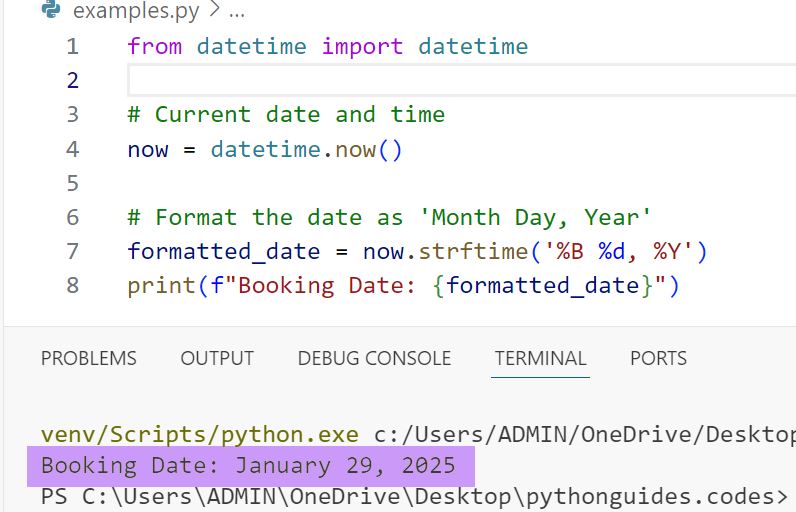Click the comment '# Current date and time'
Screen dimensions: 796x512
286,114
